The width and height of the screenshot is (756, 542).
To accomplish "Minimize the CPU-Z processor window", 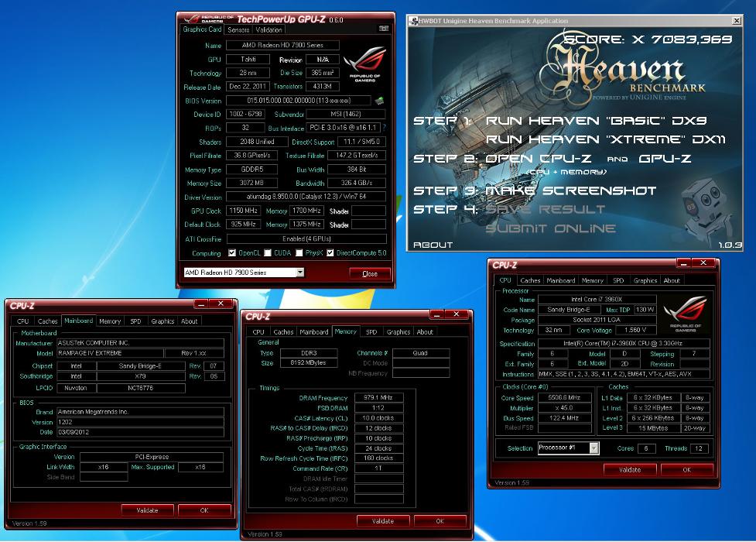I will point(683,263).
